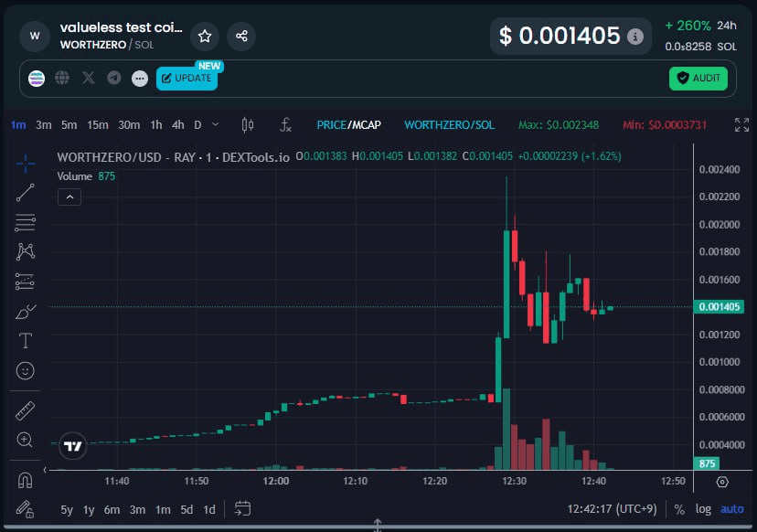This screenshot has height=532, width=757.
Task: Click the UPDATE button
Action: [187, 79]
